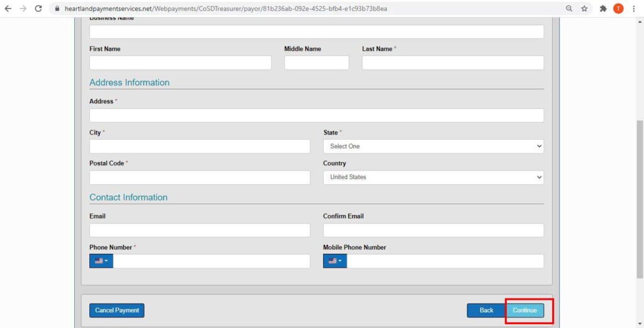The height and width of the screenshot is (328, 644).
Task: Click into the Address text field
Action: click(x=316, y=116)
